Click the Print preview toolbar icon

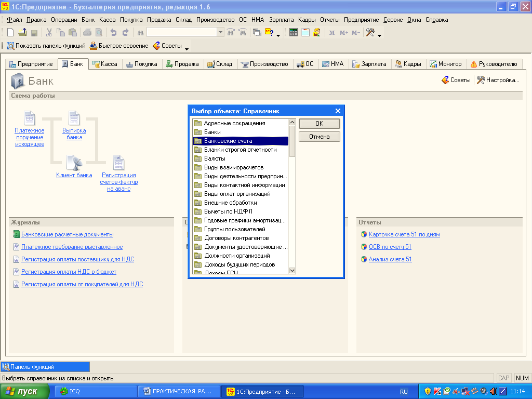tap(99, 33)
